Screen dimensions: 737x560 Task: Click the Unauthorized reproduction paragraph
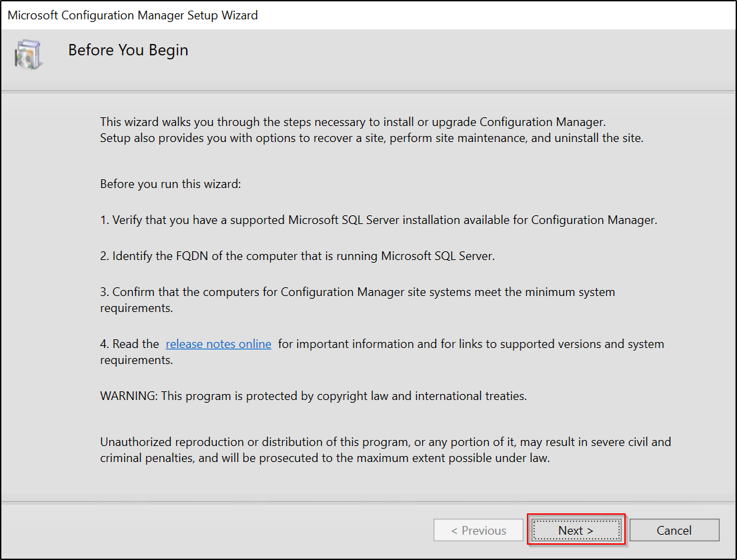point(386,449)
